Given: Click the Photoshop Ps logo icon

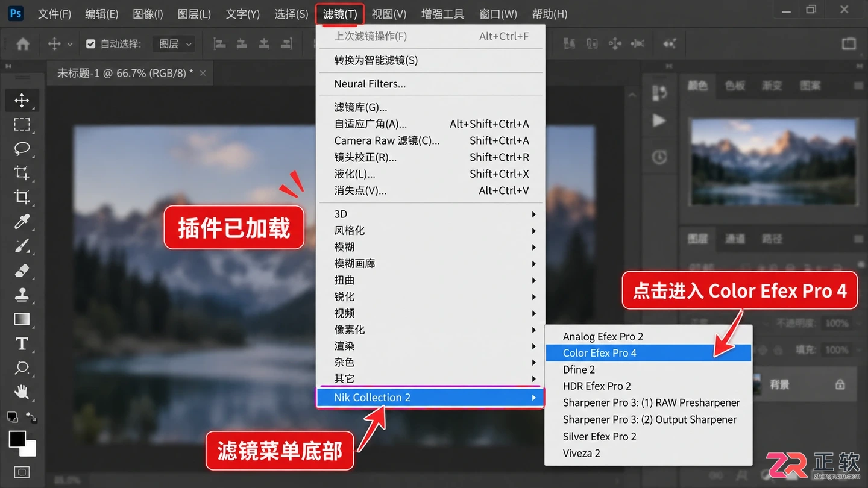Looking at the screenshot, I should 16,13.
